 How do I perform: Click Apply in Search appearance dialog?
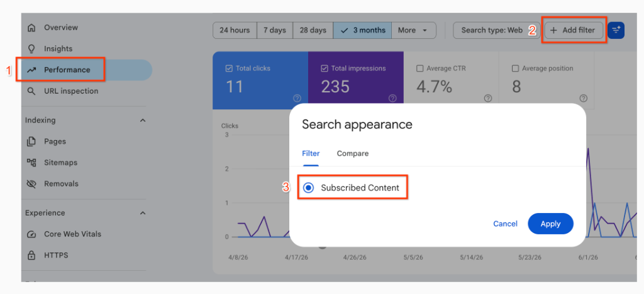click(550, 224)
